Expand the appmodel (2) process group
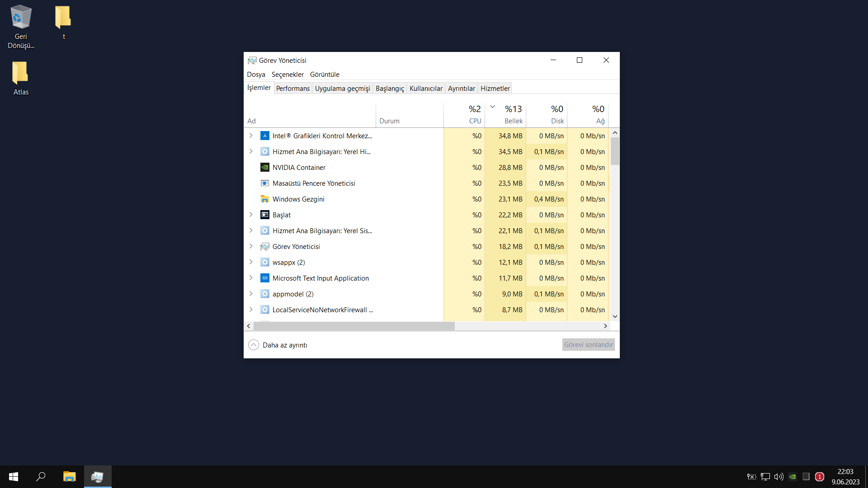Screen dimensions: 868x488 [251, 294]
